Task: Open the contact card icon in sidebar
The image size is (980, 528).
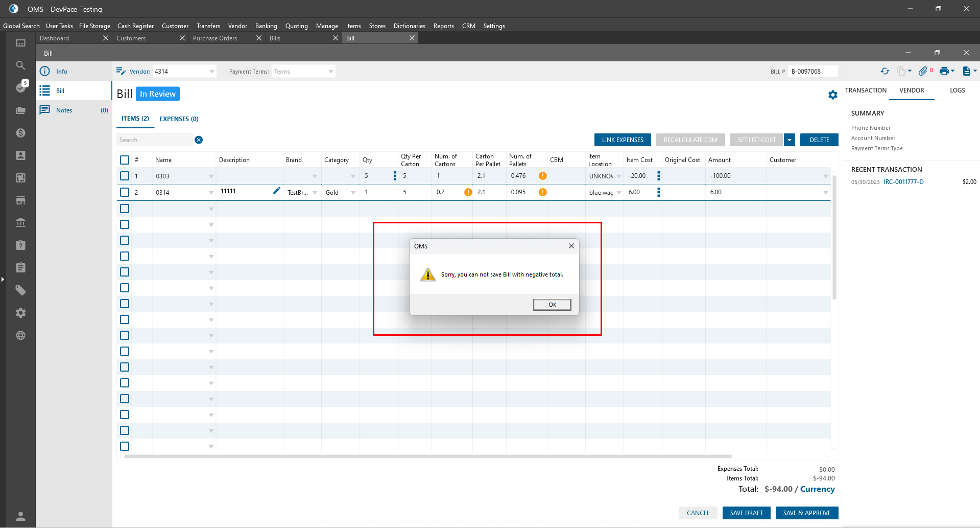Action: pyautogui.click(x=20, y=155)
